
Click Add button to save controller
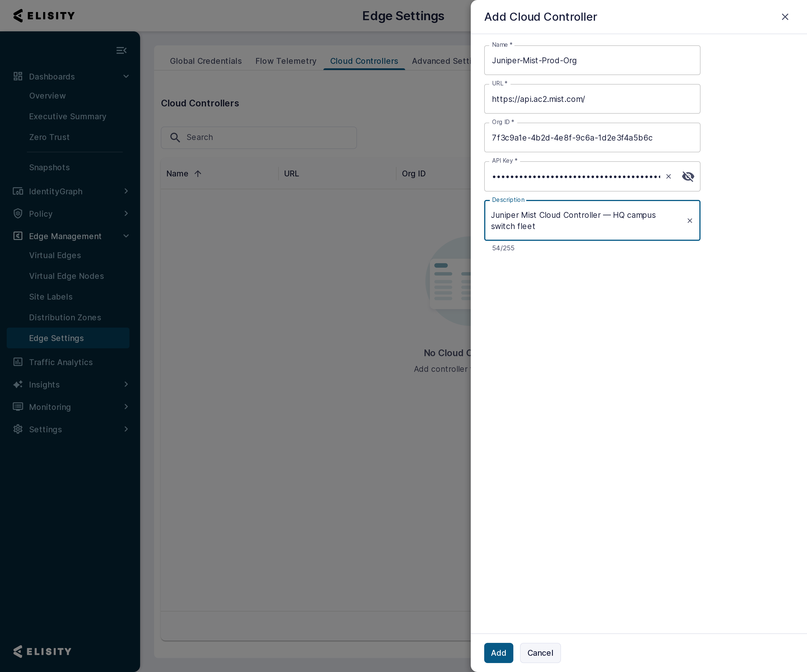coord(498,653)
